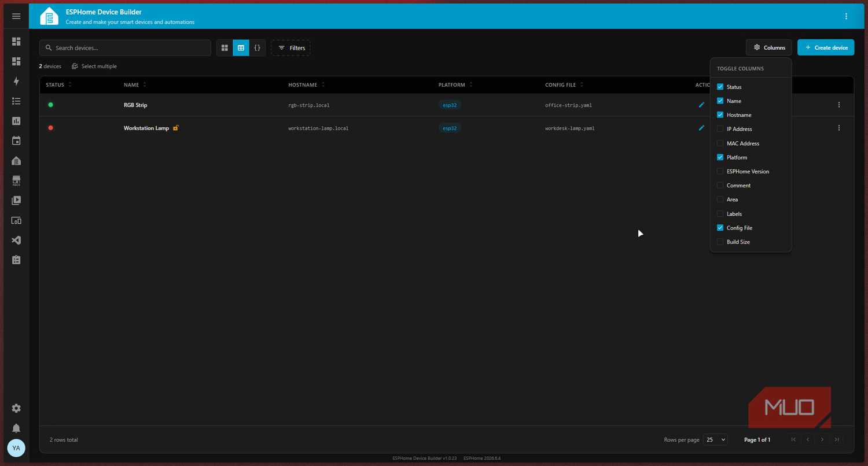Click the Workstation Lamp device name

[x=146, y=128]
